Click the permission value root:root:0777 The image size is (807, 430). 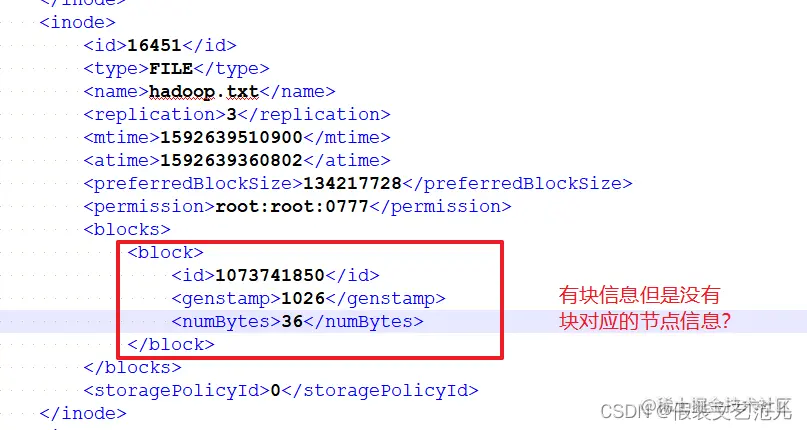pos(292,207)
